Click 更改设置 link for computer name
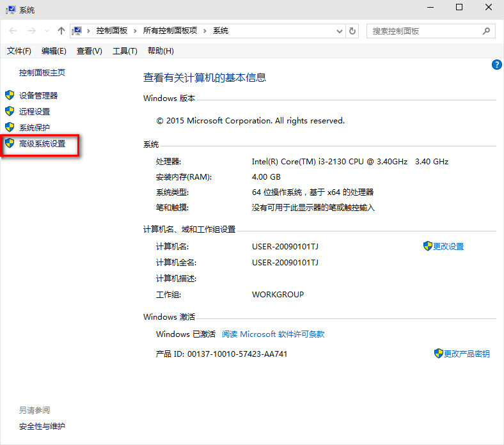The width and height of the screenshot is (504, 445). (x=448, y=246)
